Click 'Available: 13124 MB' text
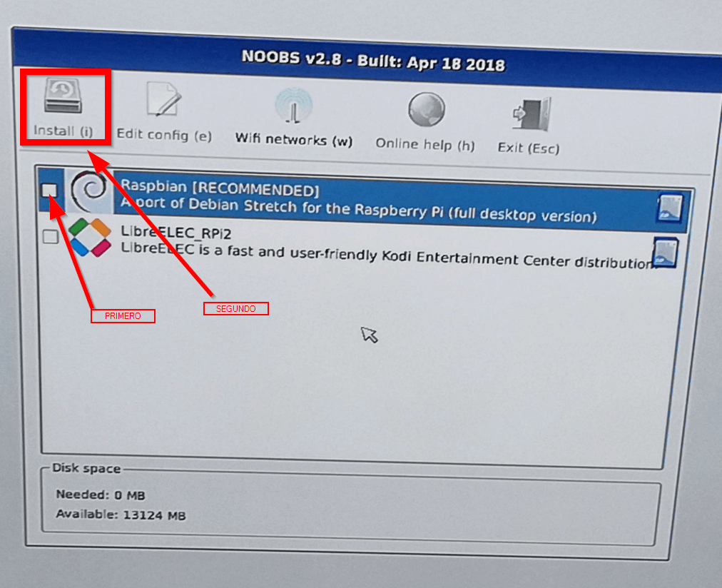This screenshot has height=588, width=722. pyautogui.click(x=121, y=514)
